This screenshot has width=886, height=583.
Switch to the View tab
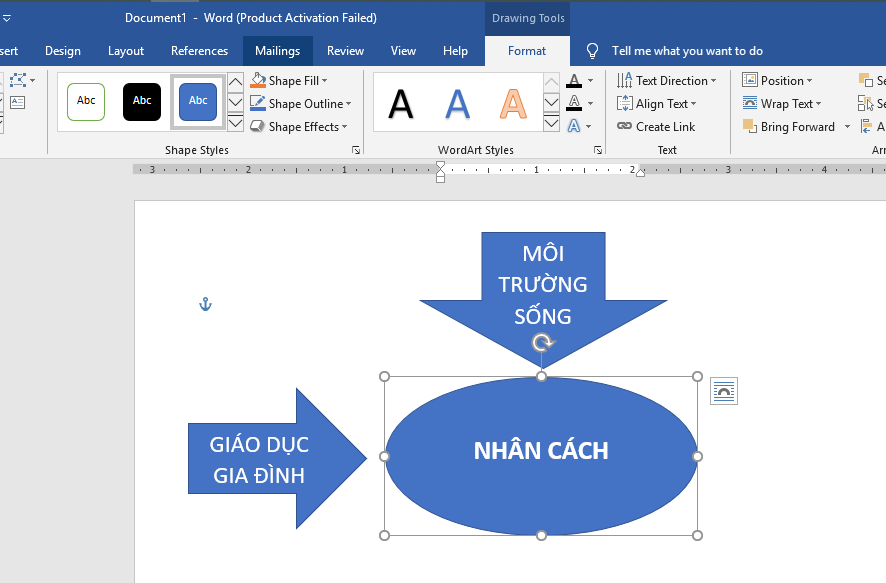click(403, 51)
